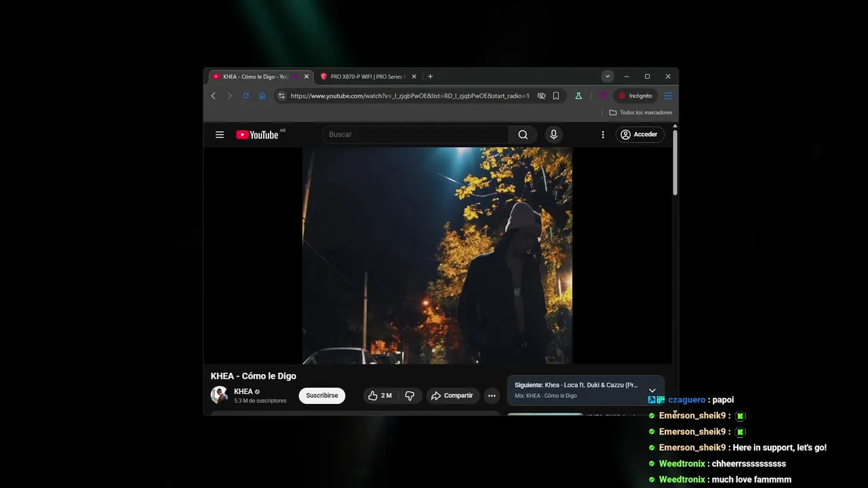Click the crossed-out eye icon in the address bar
The height and width of the screenshot is (488, 868).
[x=541, y=96]
